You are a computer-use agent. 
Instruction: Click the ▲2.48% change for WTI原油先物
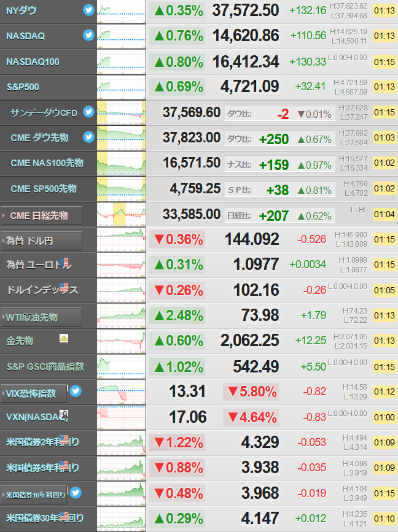pyautogui.click(x=178, y=316)
